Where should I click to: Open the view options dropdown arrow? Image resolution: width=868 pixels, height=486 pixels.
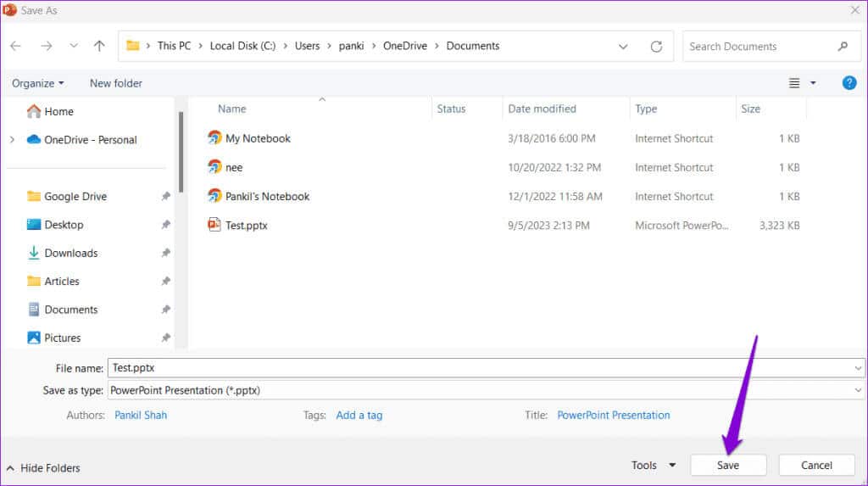click(x=813, y=83)
